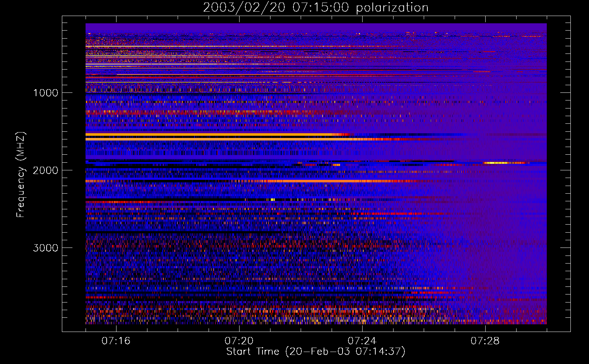This screenshot has height=364, width=589.
Task: Click the '07:28' time tick label
Action: 485,341
